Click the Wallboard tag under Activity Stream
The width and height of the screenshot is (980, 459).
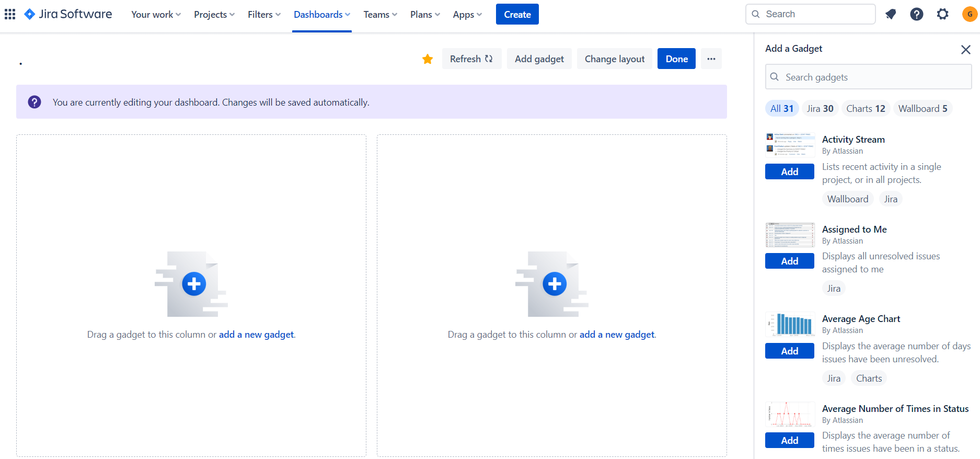point(848,199)
